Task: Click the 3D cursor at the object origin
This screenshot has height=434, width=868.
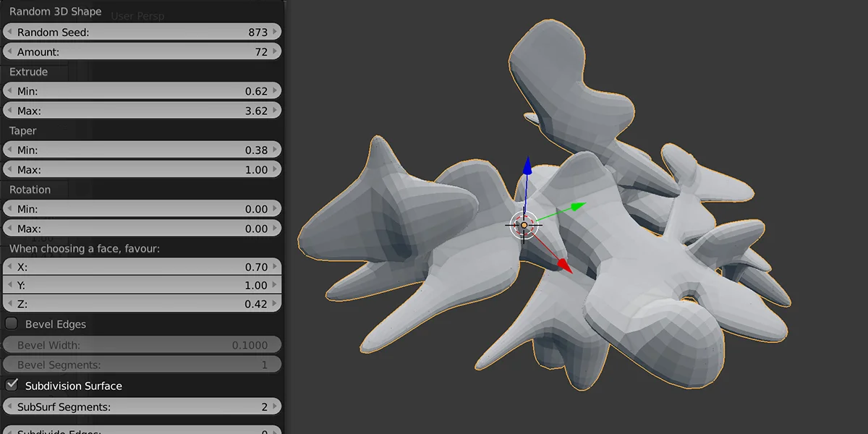Action: pos(525,225)
